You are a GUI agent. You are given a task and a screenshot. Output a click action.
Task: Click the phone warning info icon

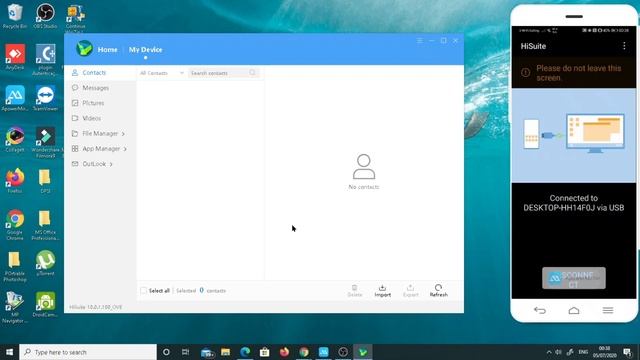point(525,73)
